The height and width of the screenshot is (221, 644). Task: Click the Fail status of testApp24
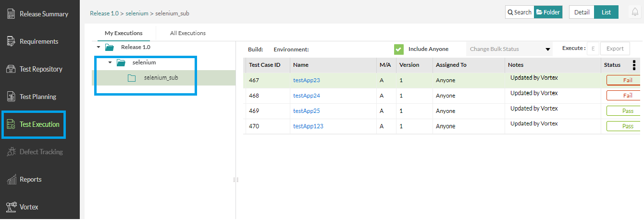(627, 96)
